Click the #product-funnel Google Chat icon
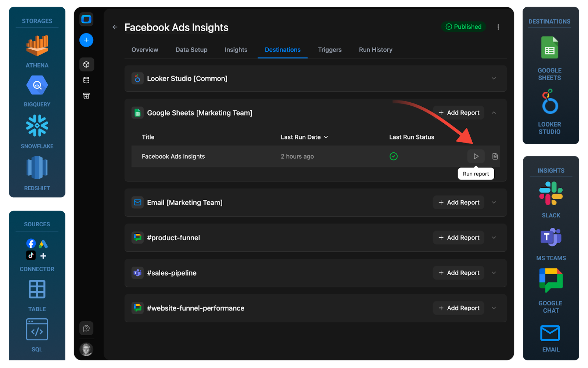This screenshot has width=588, height=368. 137,238
